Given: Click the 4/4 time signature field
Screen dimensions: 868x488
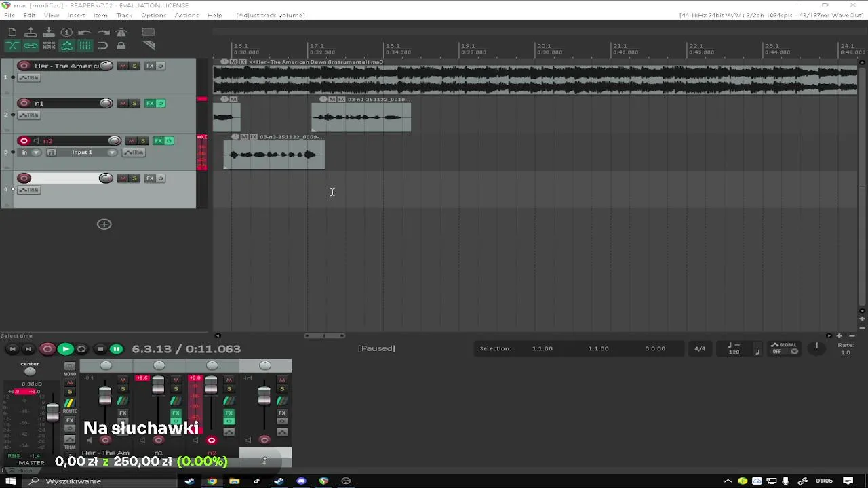Looking at the screenshot, I should click(x=700, y=348).
